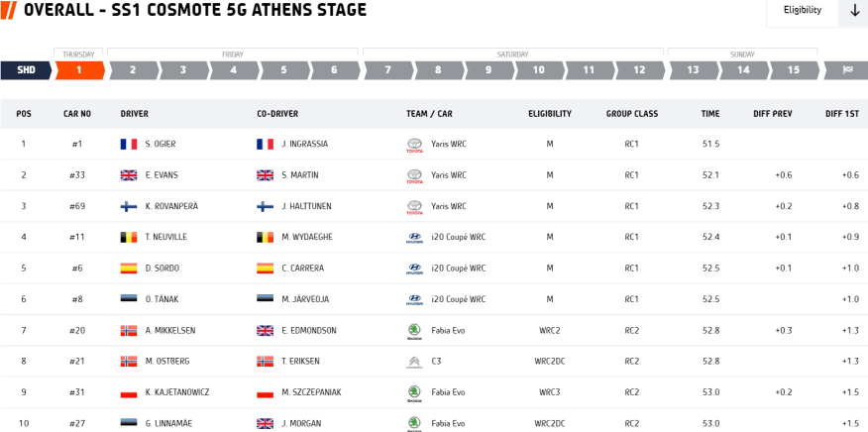Click the Finnish flag beside K. Rovanperä
This screenshot has width=868, height=432.
(x=128, y=206)
